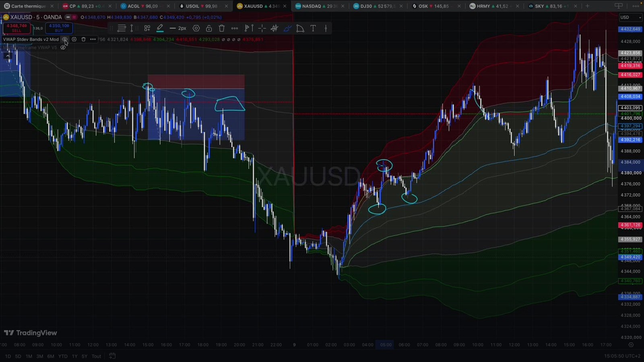644x362 pixels.
Task: Select the Text tool in the toolbar
Action: pos(313,28)
